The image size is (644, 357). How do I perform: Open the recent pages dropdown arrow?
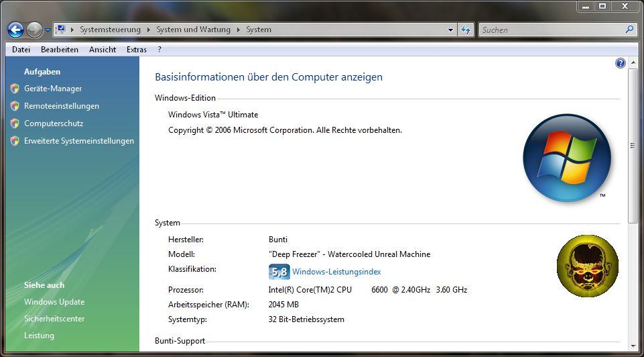(47, 30)
